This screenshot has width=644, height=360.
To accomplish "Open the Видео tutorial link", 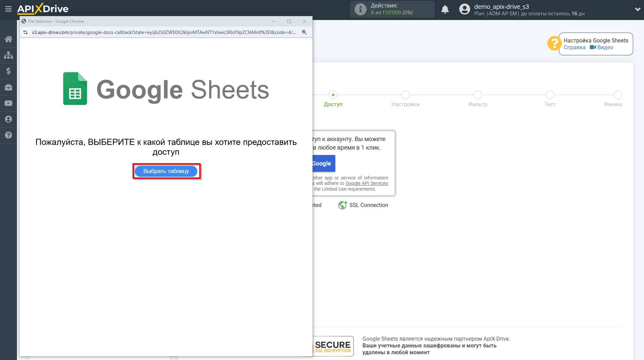I will pyautogui.click(x=605, y=48).
